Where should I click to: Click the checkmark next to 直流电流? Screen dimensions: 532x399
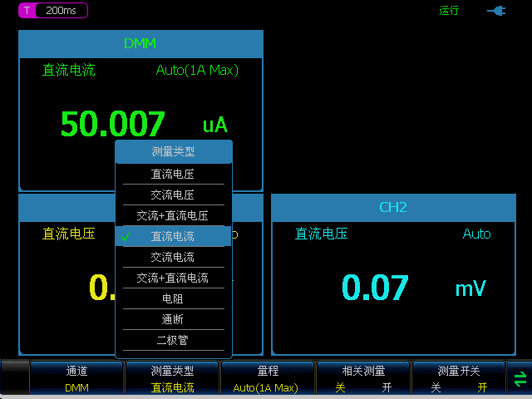126,237
